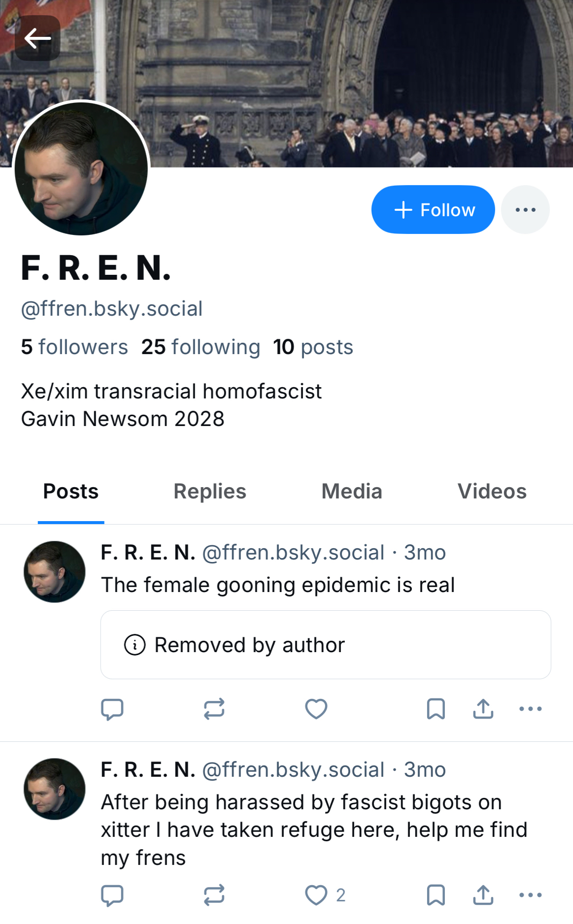Open more options on xitter refuge post
The width and height of the screenshot is (573, 924).
coord(531,895)
